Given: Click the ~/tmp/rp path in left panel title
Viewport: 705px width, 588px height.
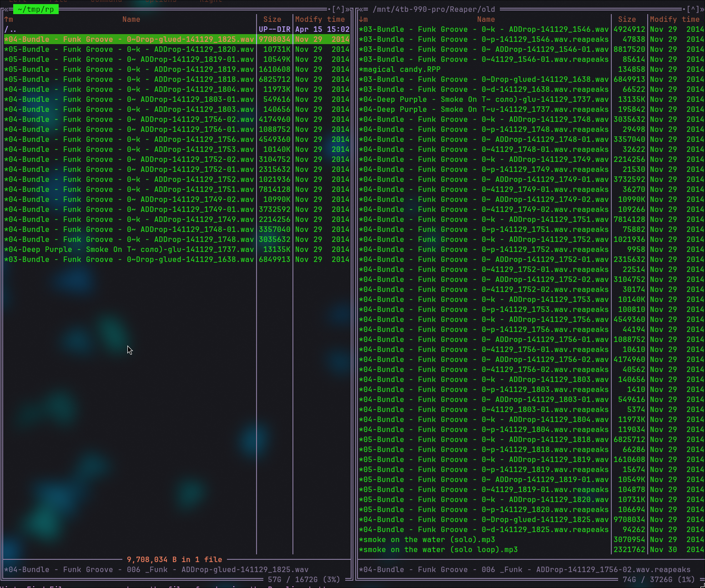Looking at the screenshot, I should coord(36,9).
